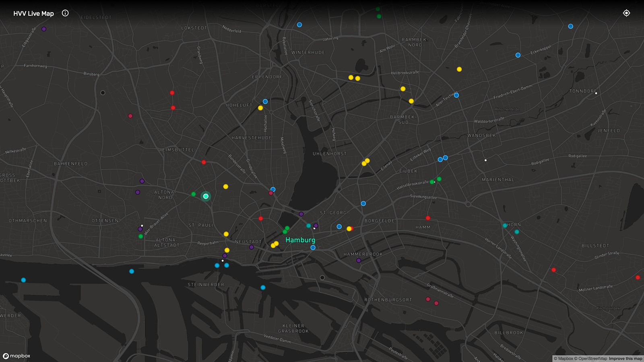Image resolution: width=644 pixels, height=362 pixels.
Task: Click the geolocate crosshair button top right
Action: point(626,13)
